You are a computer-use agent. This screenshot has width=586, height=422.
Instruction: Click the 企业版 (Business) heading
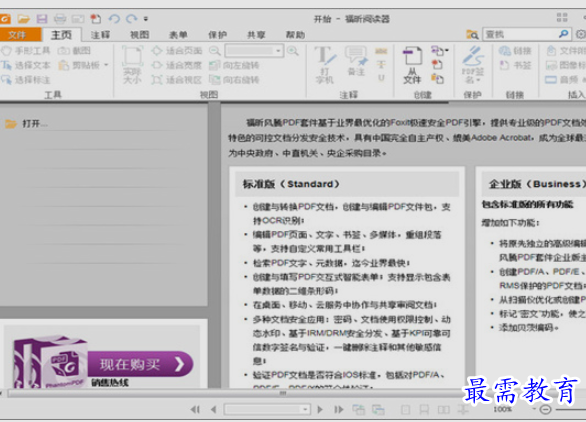coord(537,184)
